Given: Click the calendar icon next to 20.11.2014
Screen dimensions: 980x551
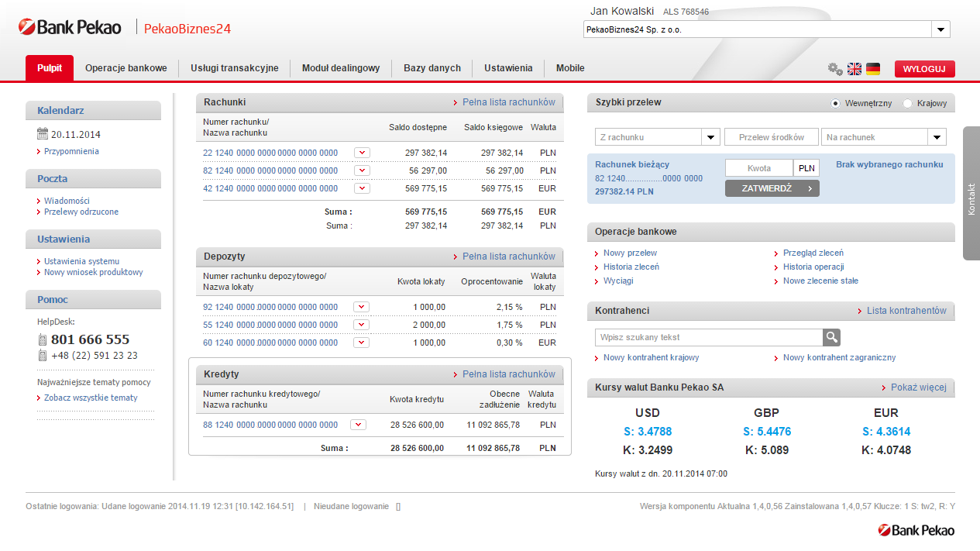Looking at the screenshot, I should [x=43, y=133].
